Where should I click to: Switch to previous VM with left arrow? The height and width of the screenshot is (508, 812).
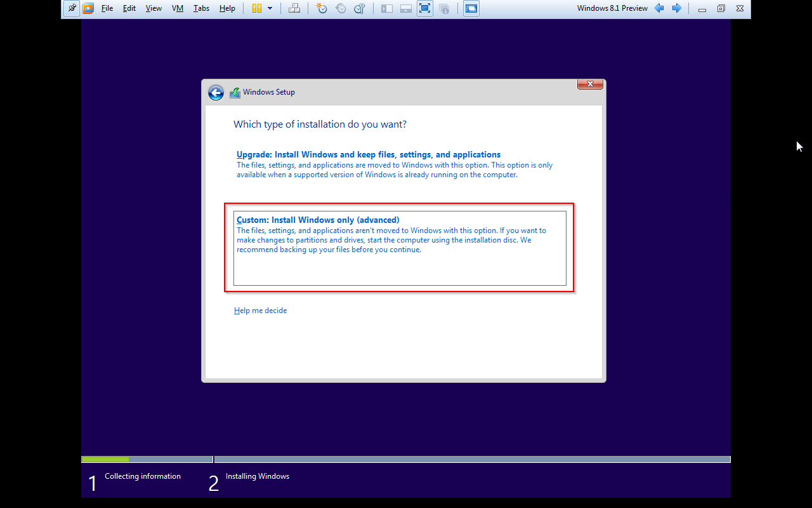pos(659,8)
